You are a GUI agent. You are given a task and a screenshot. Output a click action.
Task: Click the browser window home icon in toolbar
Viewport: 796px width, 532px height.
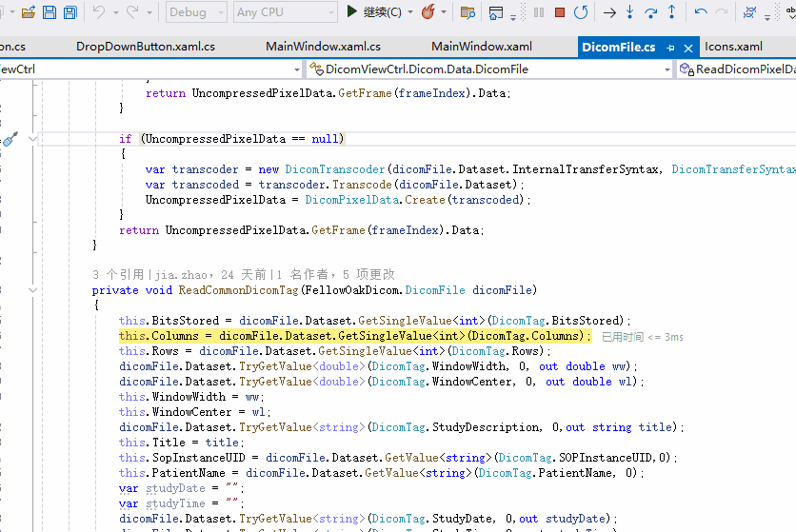point(496,12)
